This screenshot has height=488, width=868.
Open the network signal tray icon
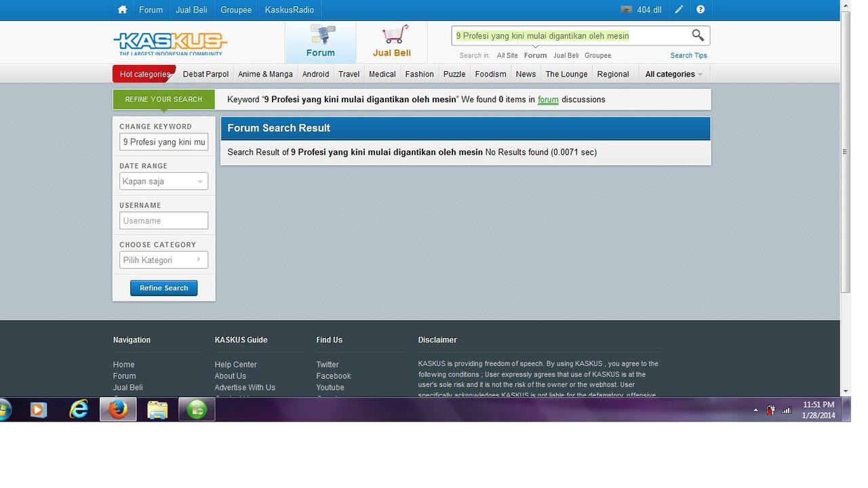click(787, 410)
